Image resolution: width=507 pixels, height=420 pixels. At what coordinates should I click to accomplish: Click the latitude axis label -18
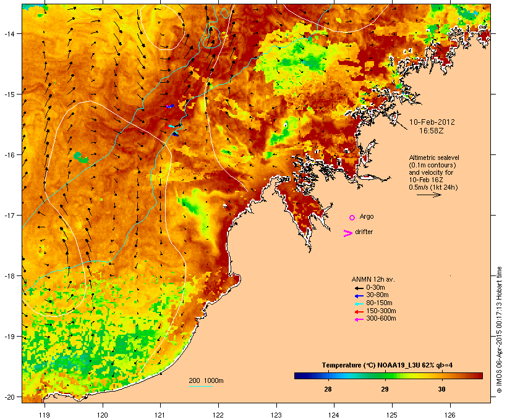click(9, 276)
